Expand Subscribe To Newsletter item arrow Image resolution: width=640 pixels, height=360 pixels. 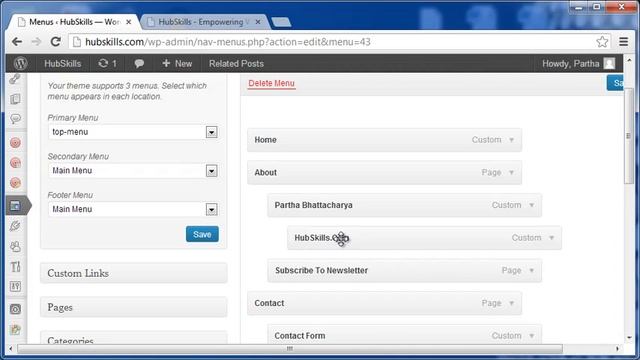click(531, 271)
